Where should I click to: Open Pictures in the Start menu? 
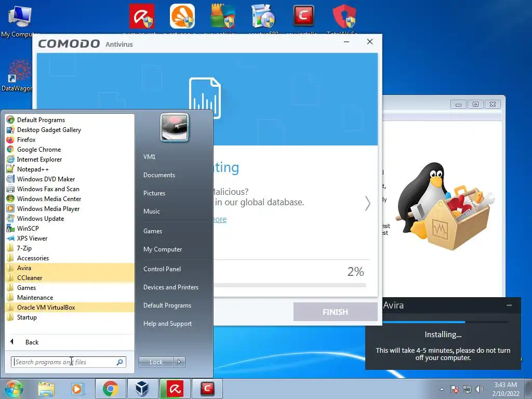(154, 193)
